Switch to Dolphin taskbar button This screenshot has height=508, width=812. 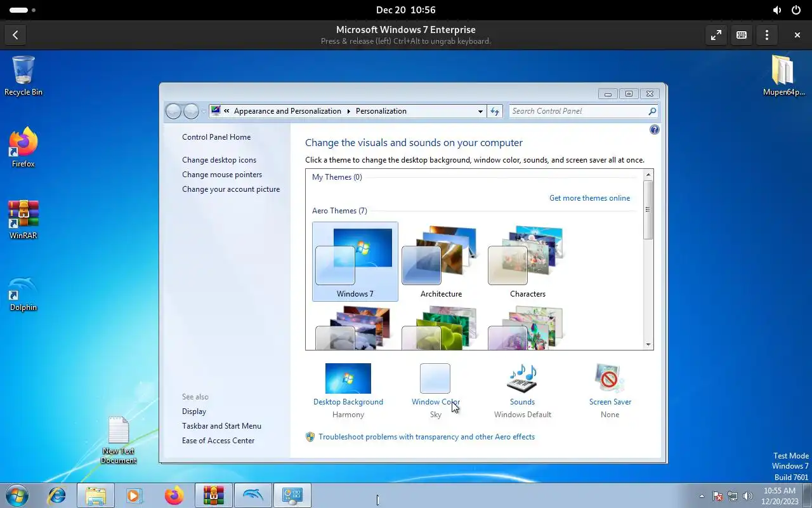point(253,495)
